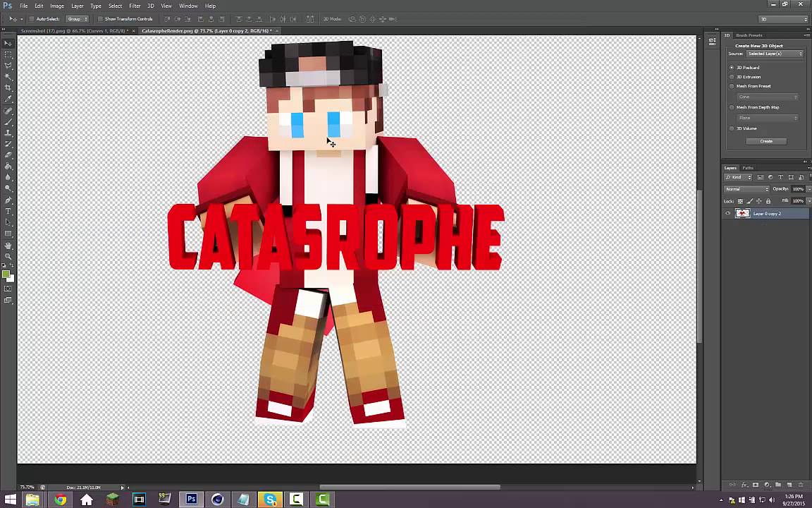This screenshot has height=508, width=812.
Task: Select the Layer 0 copy 2 thumbnail
Action: pos(743,214)
